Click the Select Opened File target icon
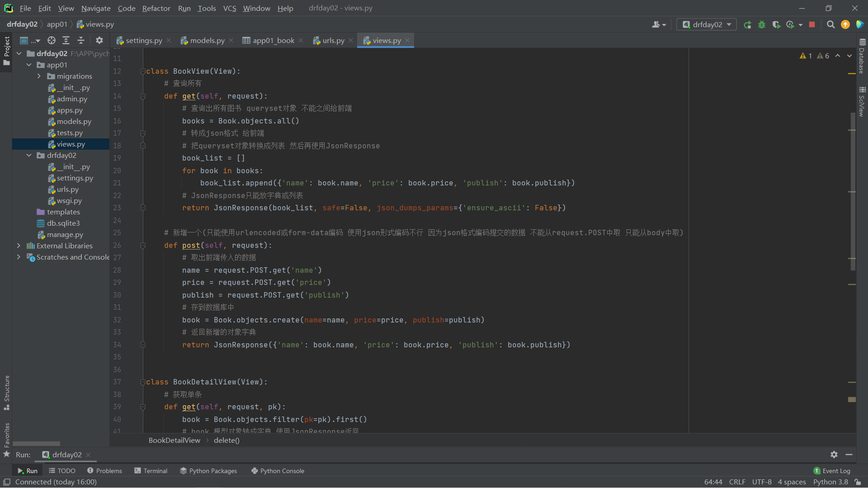The height and width of the screenshot is (488, 868). pos(52,41)
